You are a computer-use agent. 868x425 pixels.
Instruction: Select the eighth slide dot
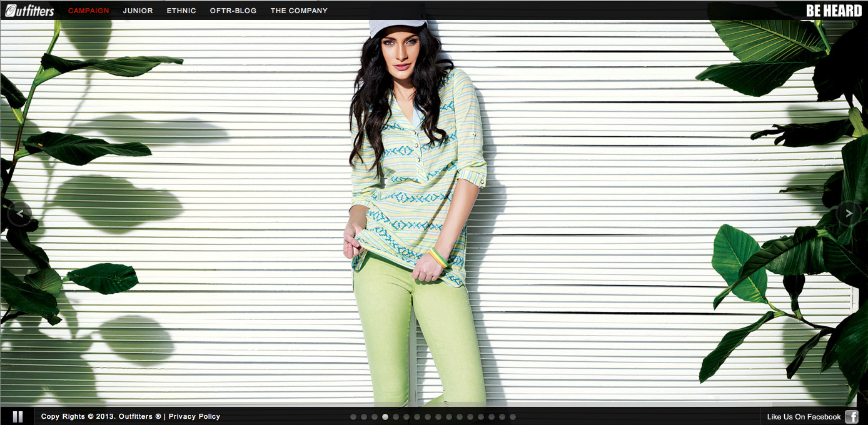428,417
